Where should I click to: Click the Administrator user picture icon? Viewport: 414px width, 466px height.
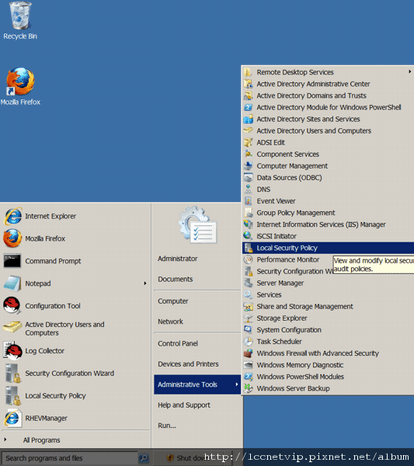(198, 224)
